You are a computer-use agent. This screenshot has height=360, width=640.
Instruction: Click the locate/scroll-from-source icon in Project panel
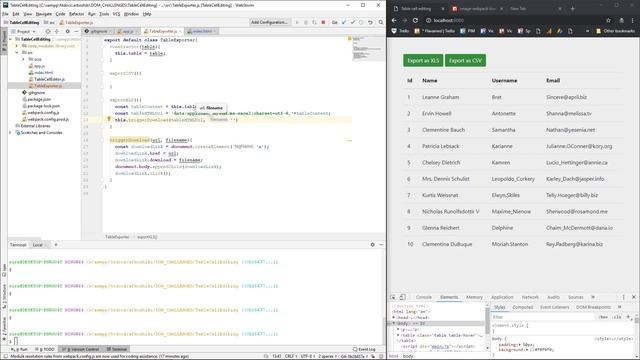48,31
